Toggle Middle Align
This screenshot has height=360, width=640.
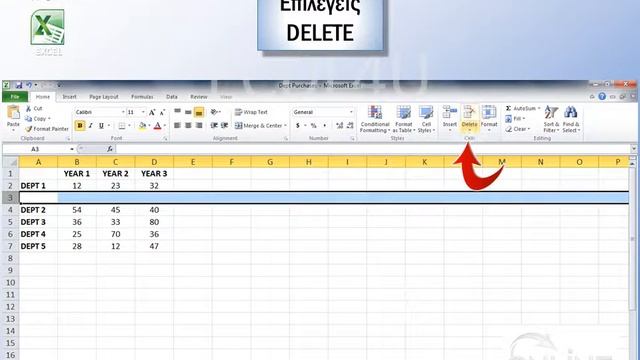(188, 112)
